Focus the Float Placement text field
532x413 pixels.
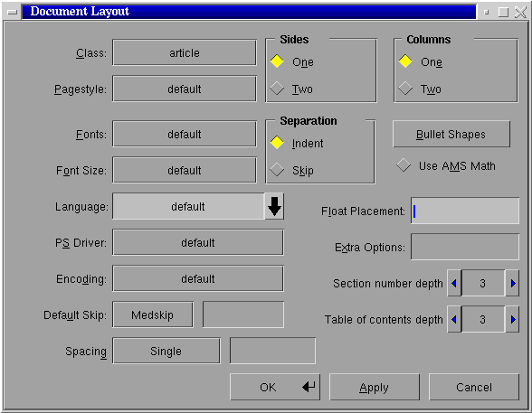(465, 211)
